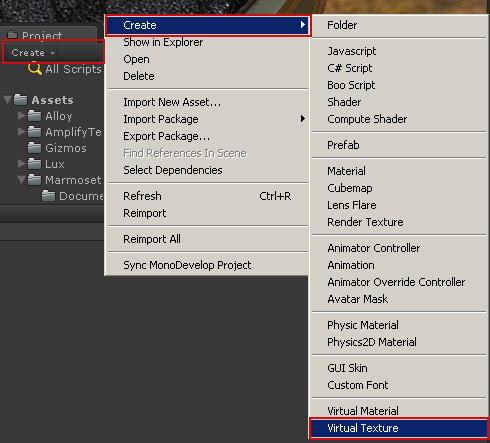Select the Docume subfolder icon

click(49, 196)
